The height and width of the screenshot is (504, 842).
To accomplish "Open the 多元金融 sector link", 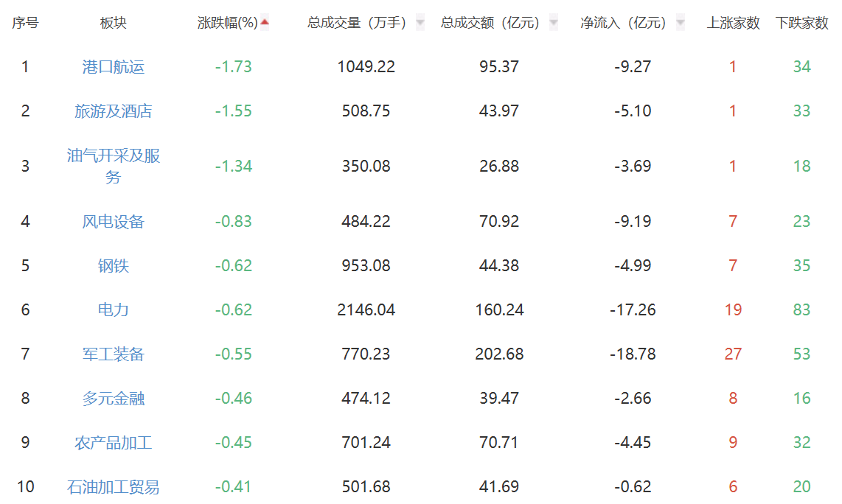I will pos(114,398).
